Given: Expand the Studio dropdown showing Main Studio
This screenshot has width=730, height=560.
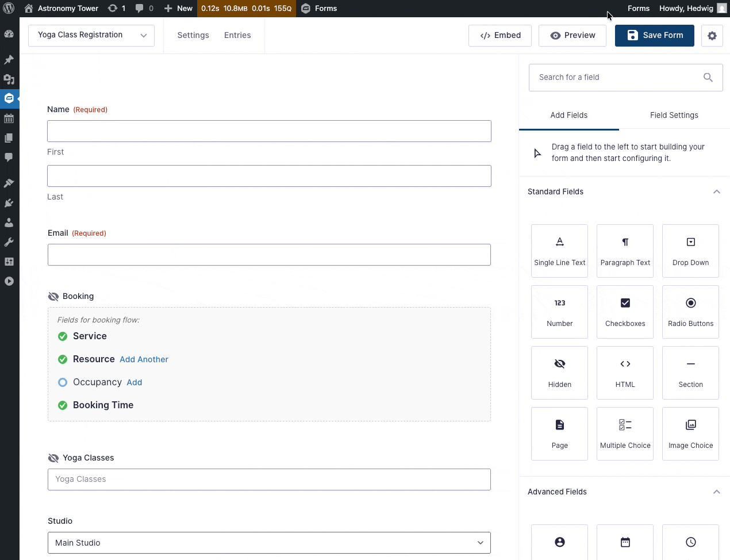Looking at the screenshot, I should 269,543.
